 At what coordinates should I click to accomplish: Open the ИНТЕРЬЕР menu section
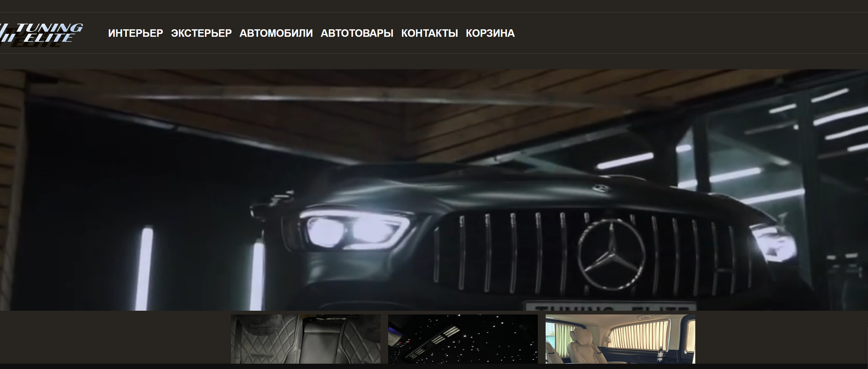[x=135, y=33]
